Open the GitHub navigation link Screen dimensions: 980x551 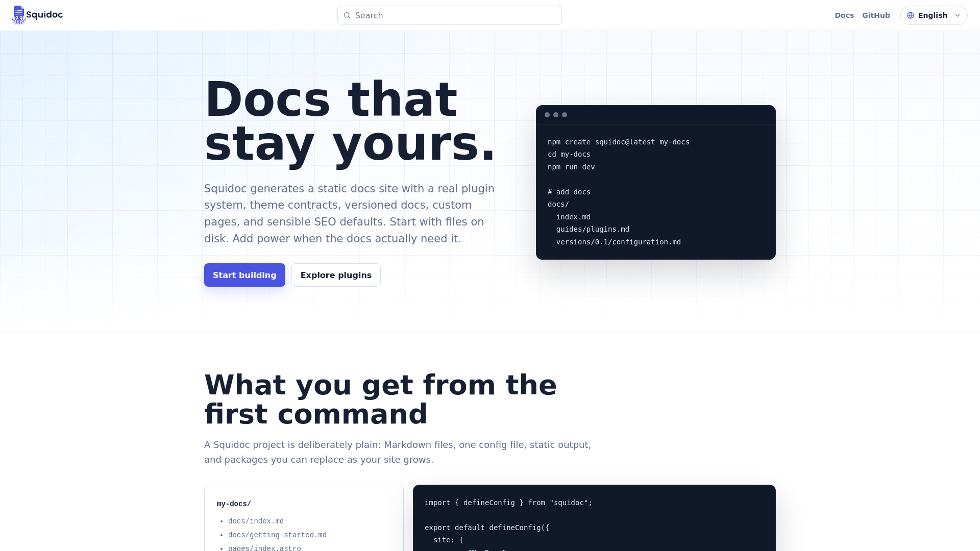tap(876, 15)
